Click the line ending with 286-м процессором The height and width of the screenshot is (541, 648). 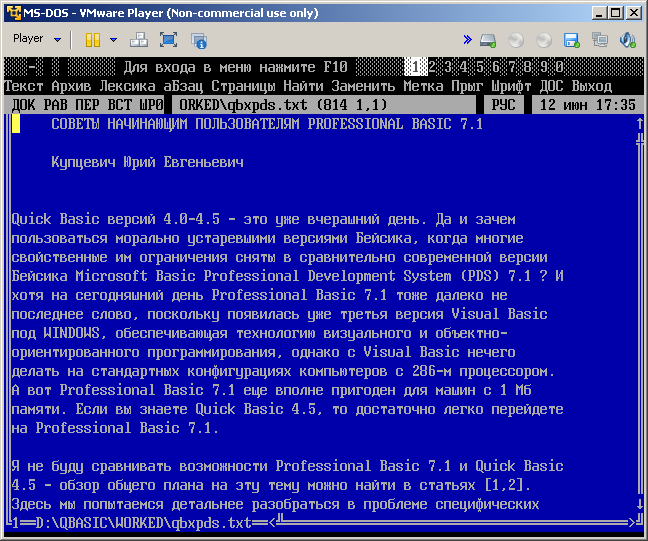coord(283,371)
